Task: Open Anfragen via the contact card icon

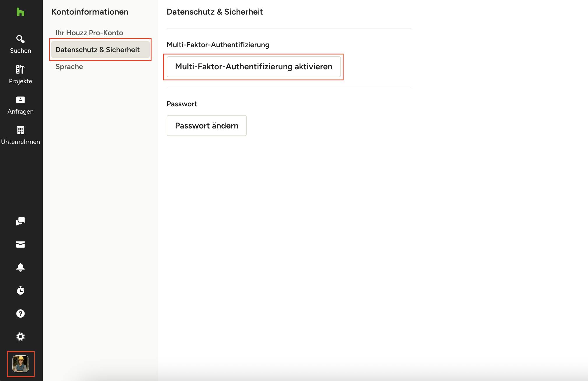Action: 20,100
